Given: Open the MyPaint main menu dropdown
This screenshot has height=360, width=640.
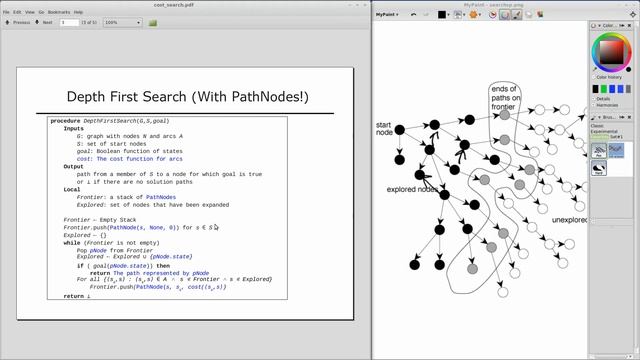Looking at the screenshot, I should pyautogui.click(x=387, y=15).
